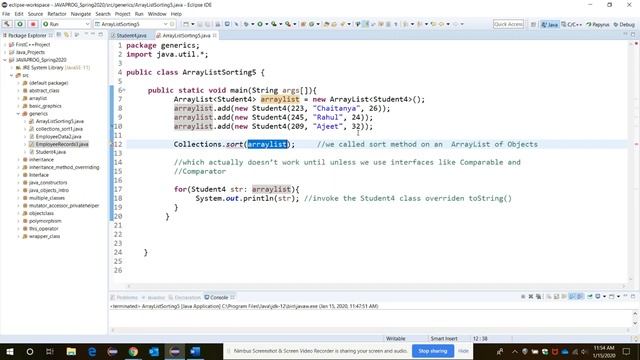This screenshot has height=360, width=640.
Task: Switch to the Debug perspective
Action: tap(624, 24)
